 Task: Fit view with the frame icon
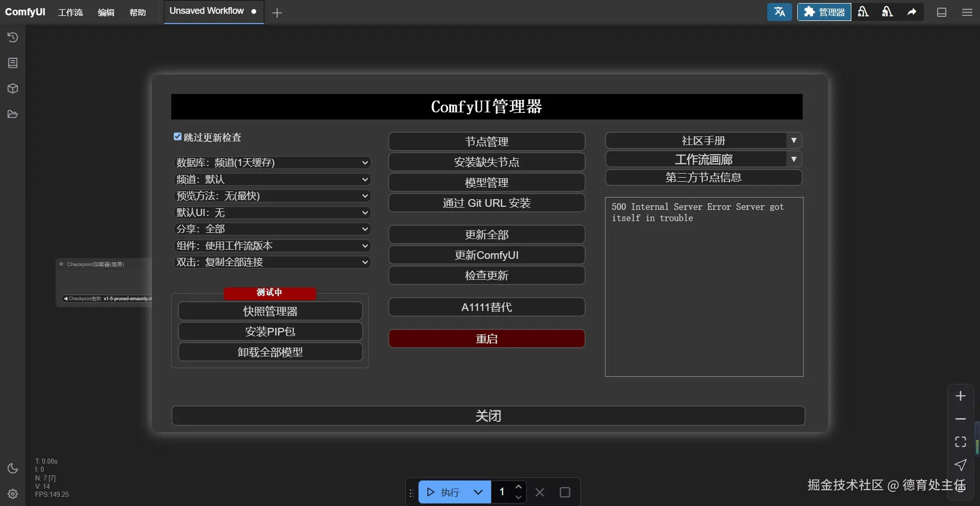(x=961, y=442)
